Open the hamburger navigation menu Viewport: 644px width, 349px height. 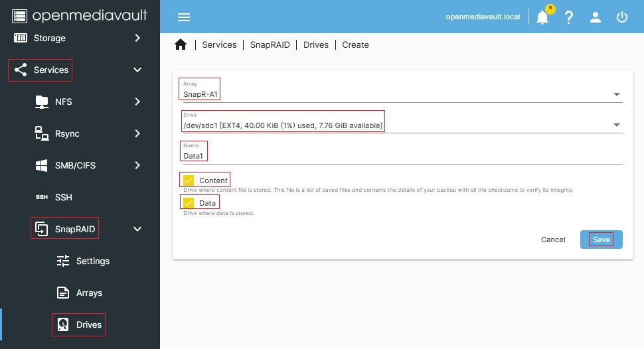coord(184,17)
